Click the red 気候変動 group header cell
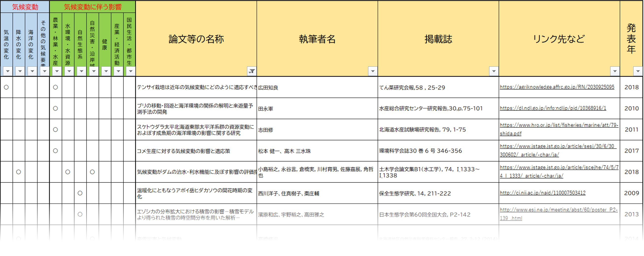644x256 pixels. pos(25,7)
